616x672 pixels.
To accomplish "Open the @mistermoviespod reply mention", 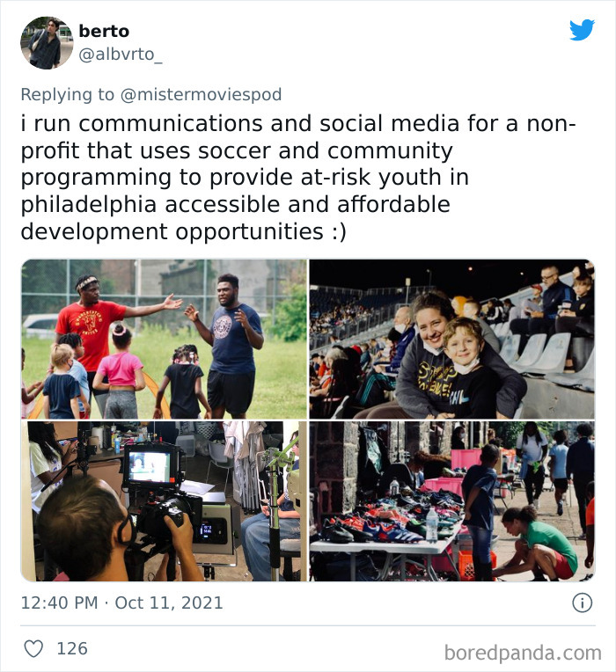I will pyautogui.click(x=201, y=94).
